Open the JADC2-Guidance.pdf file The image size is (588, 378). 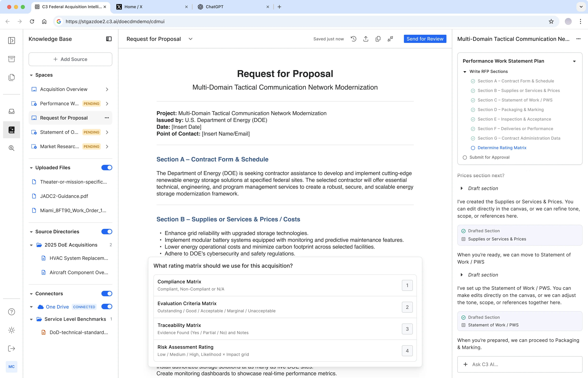(64, 196)
